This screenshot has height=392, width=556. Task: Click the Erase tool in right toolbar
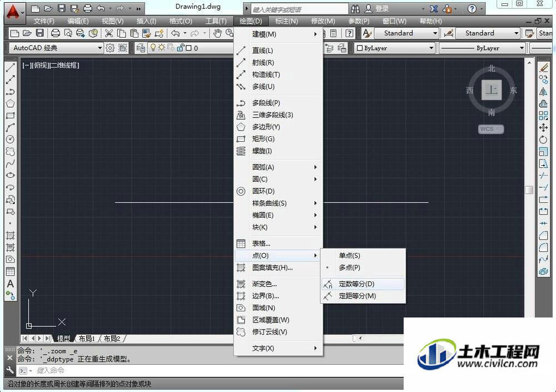(x=543, y=67)
